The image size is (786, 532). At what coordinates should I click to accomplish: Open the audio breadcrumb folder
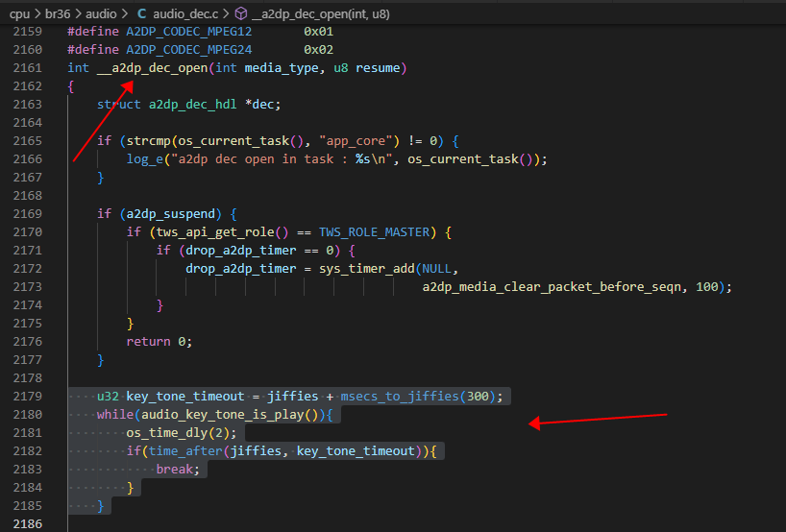click(x=101, y=14)
